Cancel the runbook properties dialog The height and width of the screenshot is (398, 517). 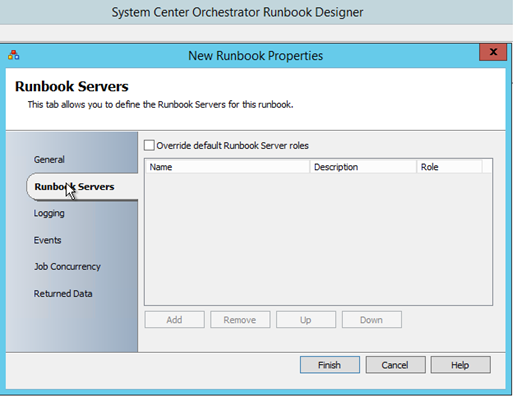395,365
